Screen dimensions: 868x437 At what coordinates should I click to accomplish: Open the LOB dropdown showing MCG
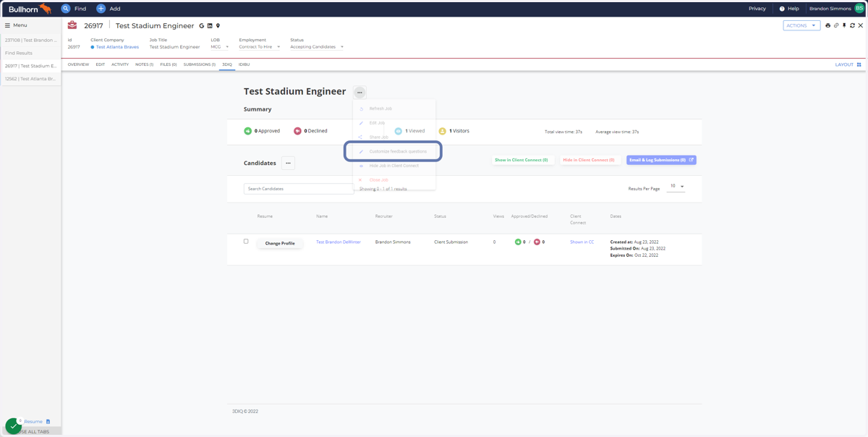pyautogui.click(x=220, y=47)
